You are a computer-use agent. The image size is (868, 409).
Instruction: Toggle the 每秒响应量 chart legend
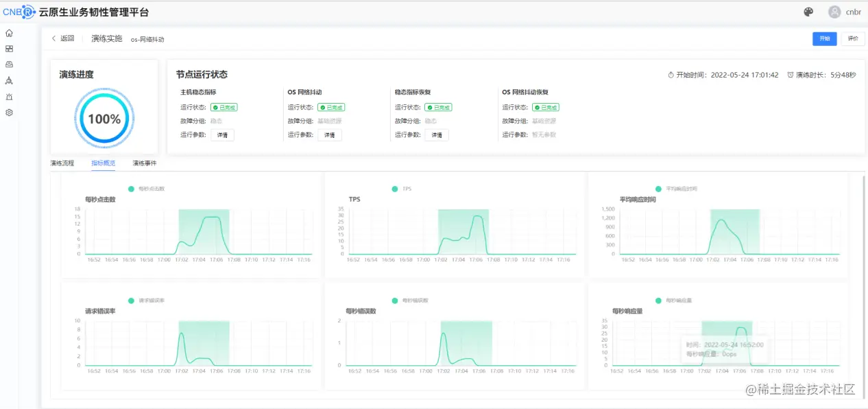pyautogui.click(x=673, y=300)
